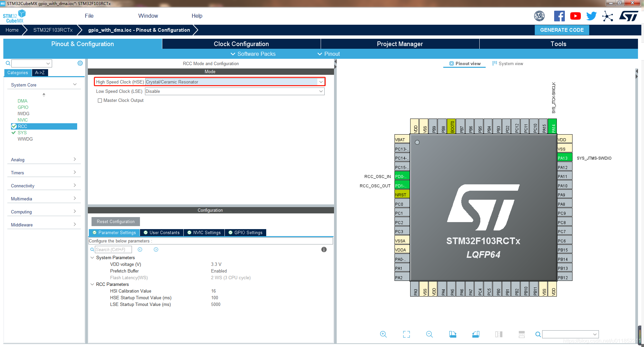Enable the Master Clock Output checkbox
644x347 pixels.
pyautogui.click(x=100, y=100)
